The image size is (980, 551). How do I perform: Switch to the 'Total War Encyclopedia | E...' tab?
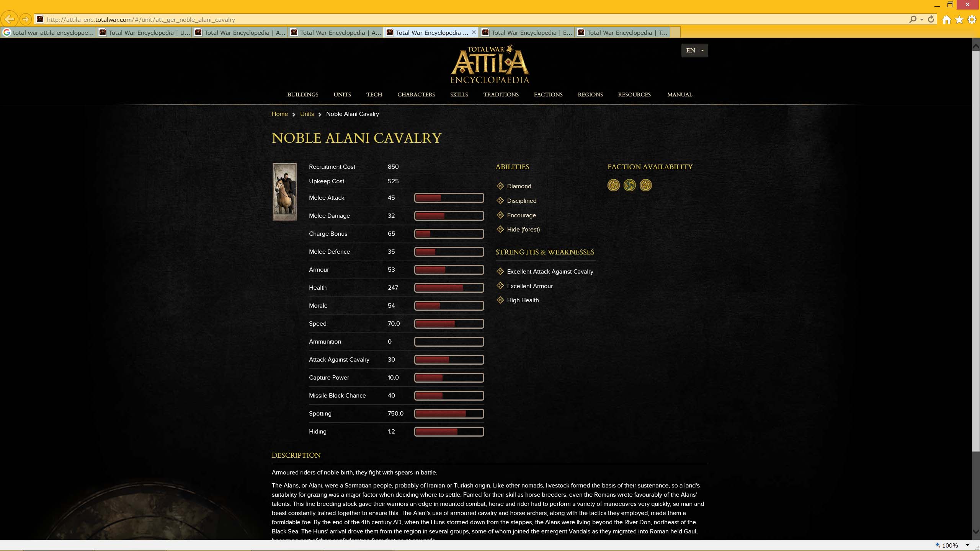point(527,33)
